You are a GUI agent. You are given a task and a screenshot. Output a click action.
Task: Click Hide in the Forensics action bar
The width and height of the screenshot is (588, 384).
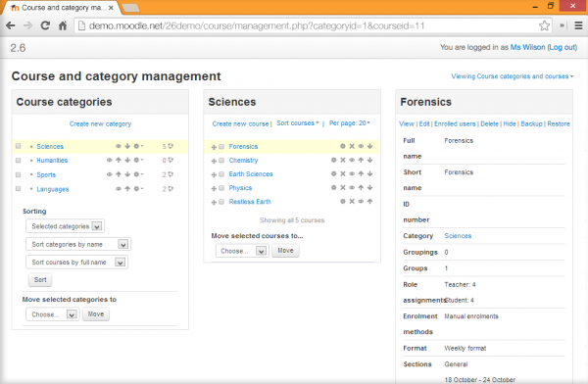tap(510, 123)
